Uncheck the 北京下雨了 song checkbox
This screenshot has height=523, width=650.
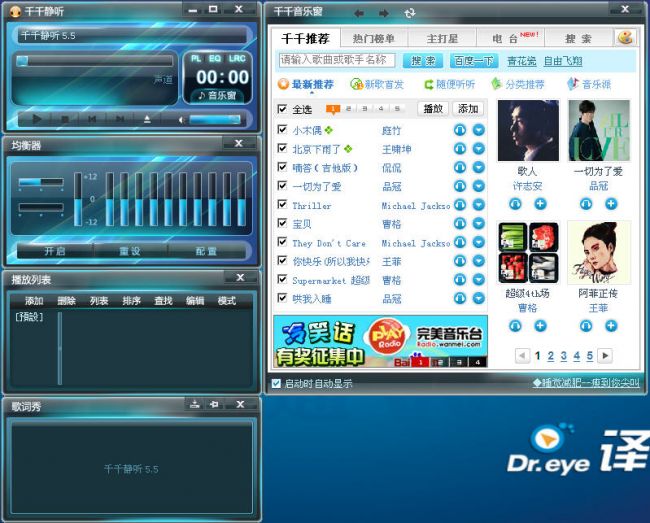(283, 149)
